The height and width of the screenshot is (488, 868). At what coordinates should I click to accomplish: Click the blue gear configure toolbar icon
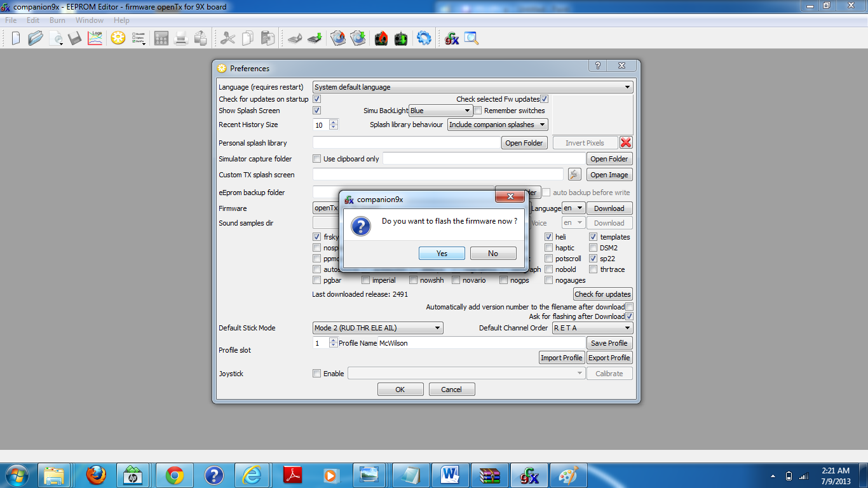(x=424, y=38)
